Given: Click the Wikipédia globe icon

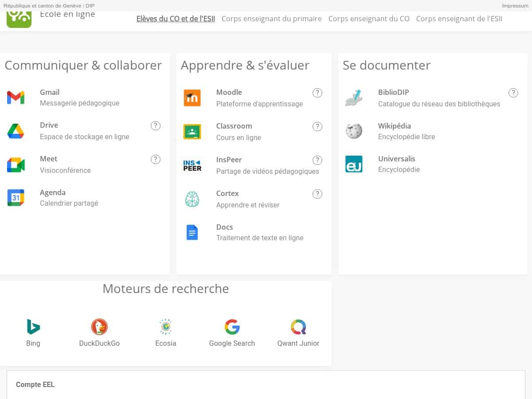Looking at the screenshot, I should pyautogui.click(x=354, y=131).
